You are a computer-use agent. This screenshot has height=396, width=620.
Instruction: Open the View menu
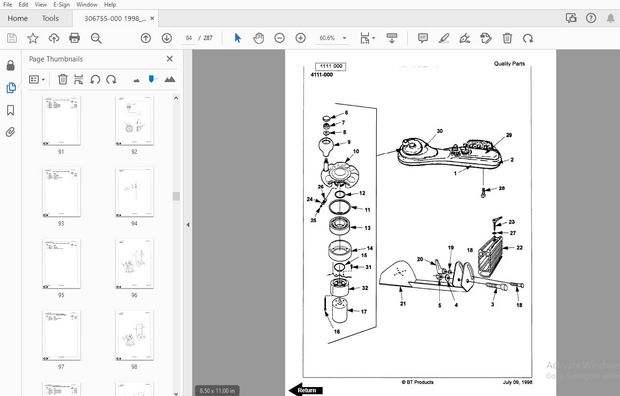[x=40, y=5]
